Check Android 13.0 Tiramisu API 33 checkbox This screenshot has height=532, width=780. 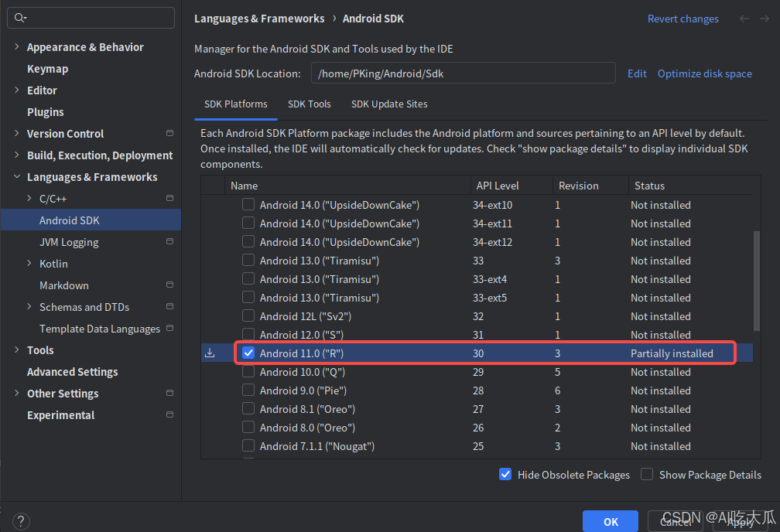[x=248, y=260]
